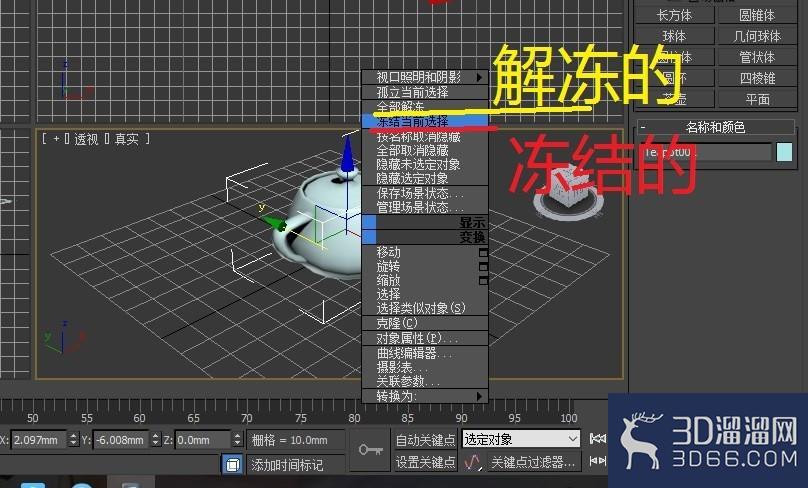Click the 球体 primitive button
This screenshot has height=488, width=808.
click(675, 37)
